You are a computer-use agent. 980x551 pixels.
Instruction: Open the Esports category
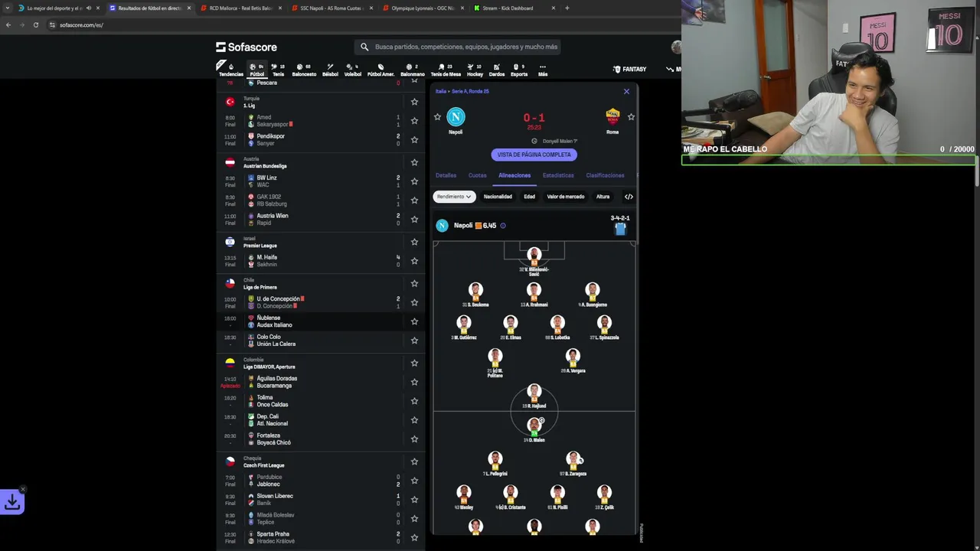pyautogui.click(x=519, y=70)
